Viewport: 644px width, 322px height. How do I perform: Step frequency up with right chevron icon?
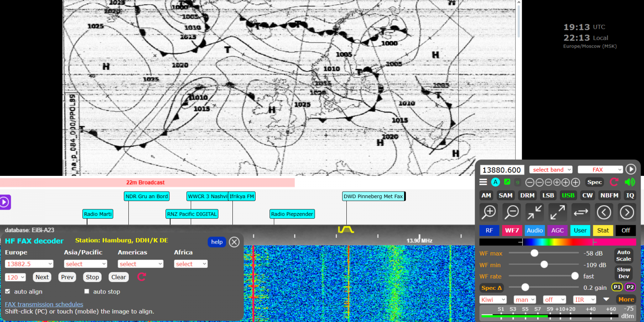[627, 212]
